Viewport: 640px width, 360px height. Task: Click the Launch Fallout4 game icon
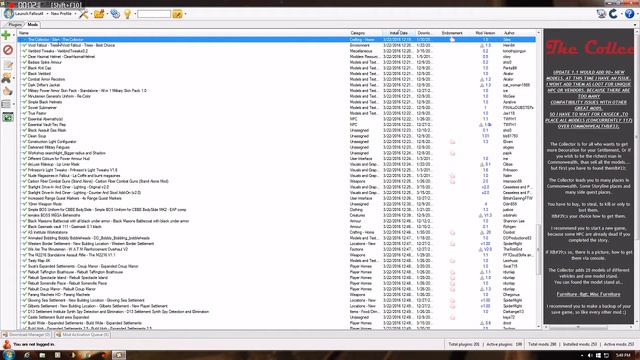coord(9,13)
